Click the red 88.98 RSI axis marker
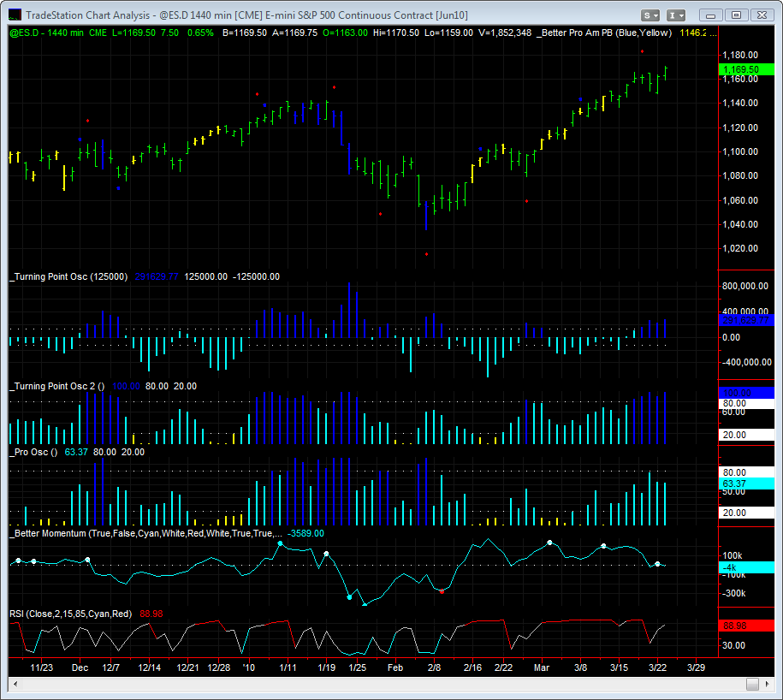Viewport: 783px width, 700px height. click(746, 626)
